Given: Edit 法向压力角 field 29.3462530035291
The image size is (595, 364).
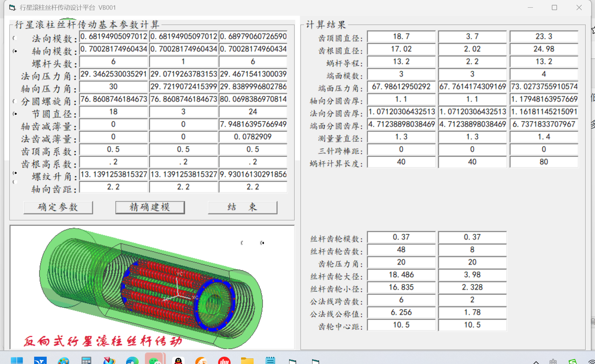Looking at the screenshot, I should [114, 74].
